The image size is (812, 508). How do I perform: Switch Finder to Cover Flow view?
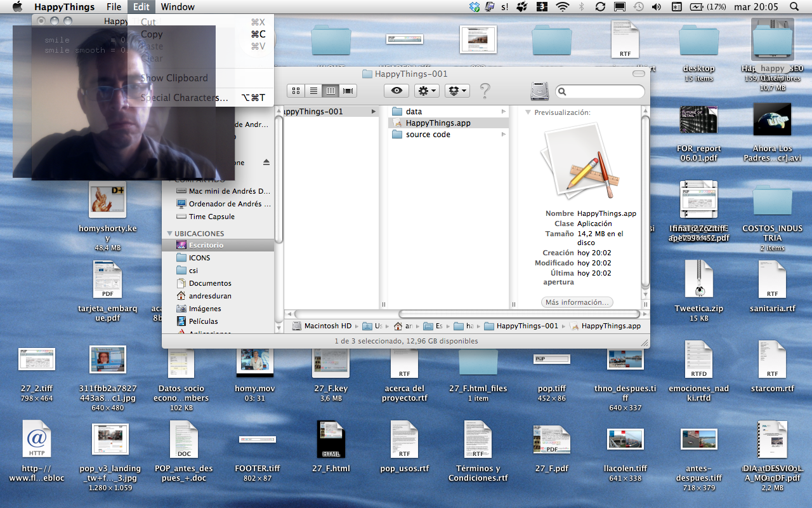pyautogui.click(x=348, y=91)
